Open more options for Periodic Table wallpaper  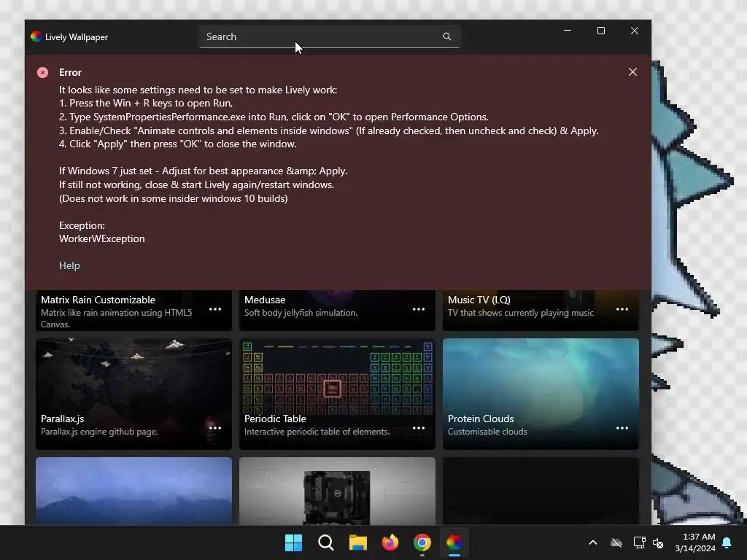coord(419,427)
